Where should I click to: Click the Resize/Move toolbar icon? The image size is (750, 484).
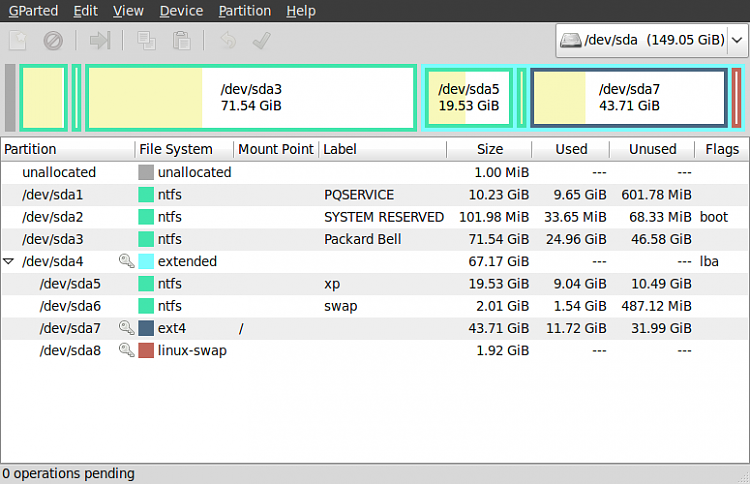100,41
